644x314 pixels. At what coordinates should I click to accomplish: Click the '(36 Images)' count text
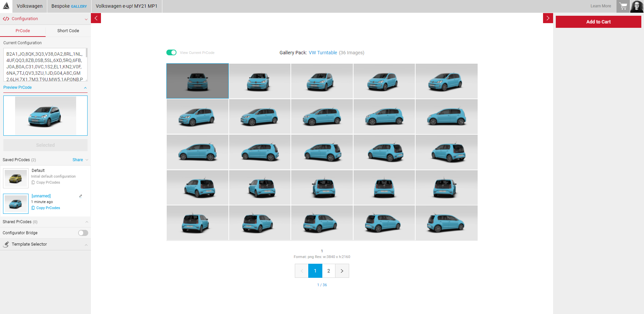[x=352, y=53]
